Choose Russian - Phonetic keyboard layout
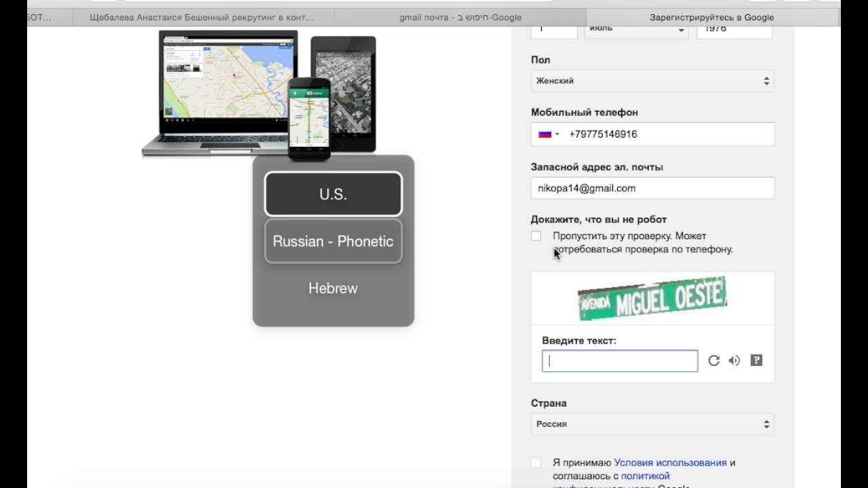This screenshot has width=868, height=488. (333, 241)
